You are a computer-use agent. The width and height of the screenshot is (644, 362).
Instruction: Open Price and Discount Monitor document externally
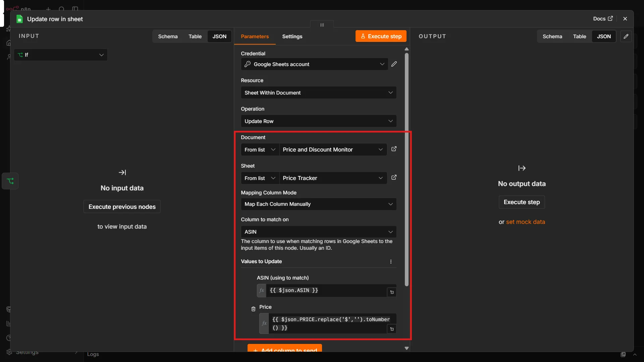pyautogui.click(x=394, y=149)
